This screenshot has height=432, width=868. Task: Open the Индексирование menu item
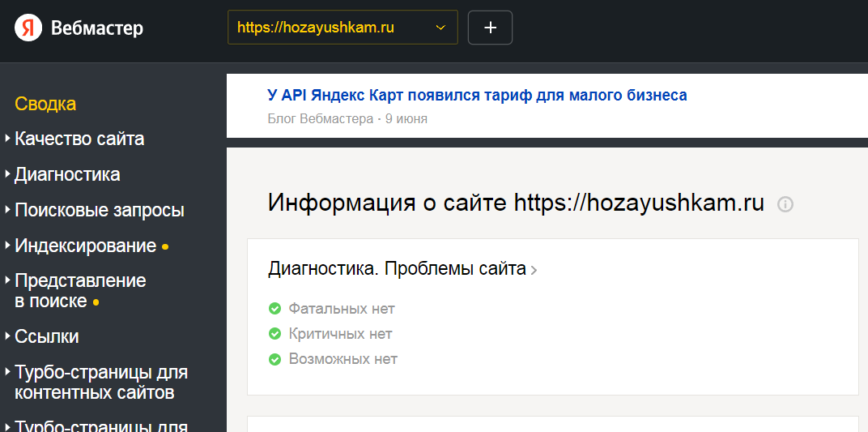(85, 246)
